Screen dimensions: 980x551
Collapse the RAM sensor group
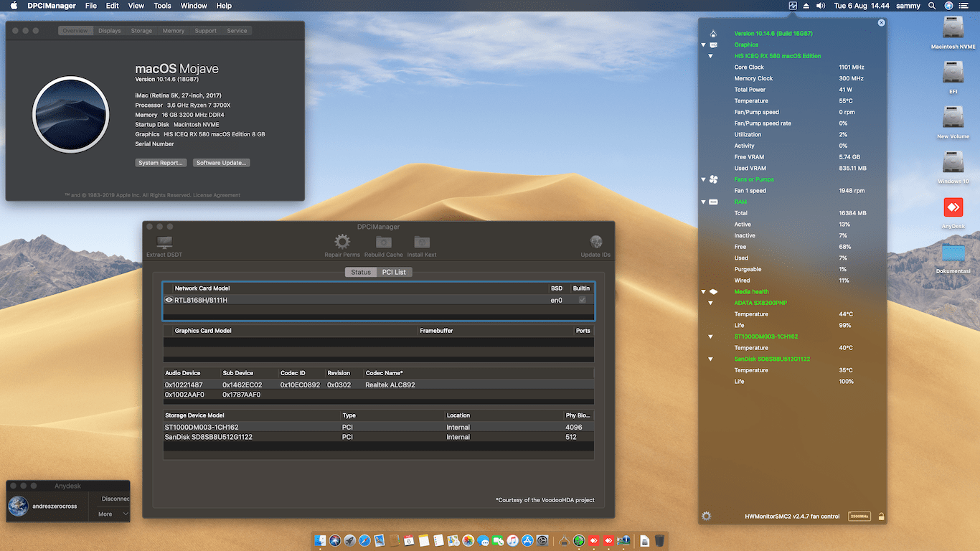coord(704,202)
